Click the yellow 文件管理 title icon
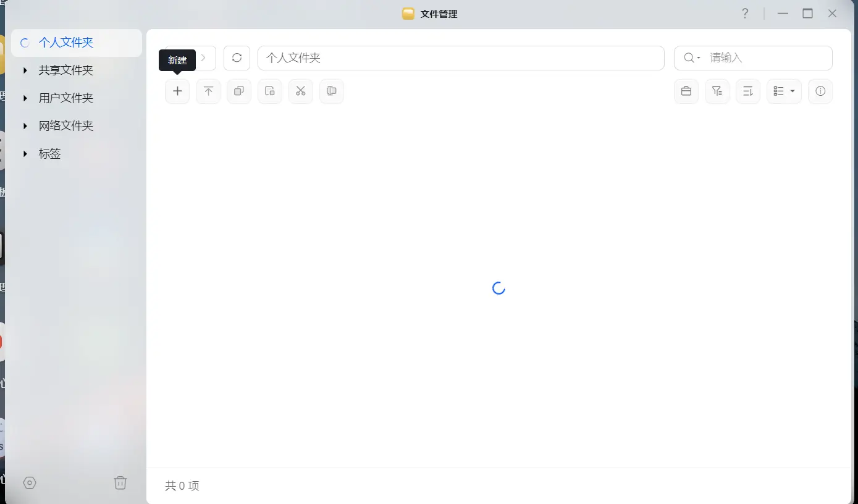The width and height of the screenshot is (858, 504). (x=408, y=14)
